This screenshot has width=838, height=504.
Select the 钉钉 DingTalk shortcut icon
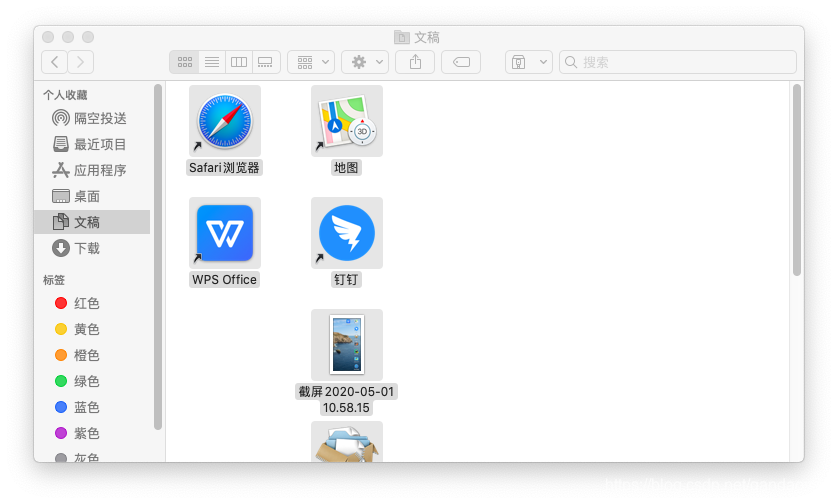(x=347, y=233)
